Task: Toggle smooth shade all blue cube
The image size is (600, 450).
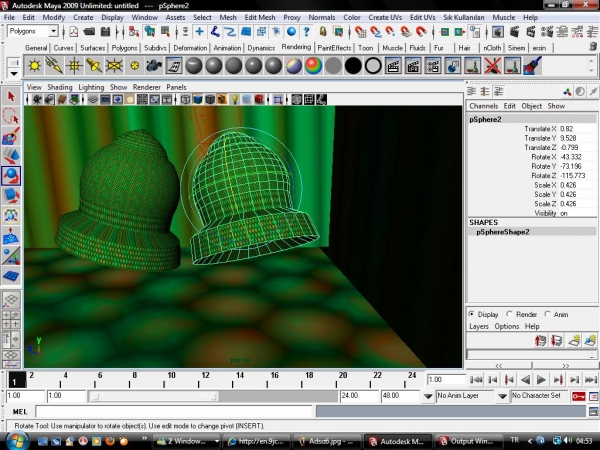Action: pos(197,100)
